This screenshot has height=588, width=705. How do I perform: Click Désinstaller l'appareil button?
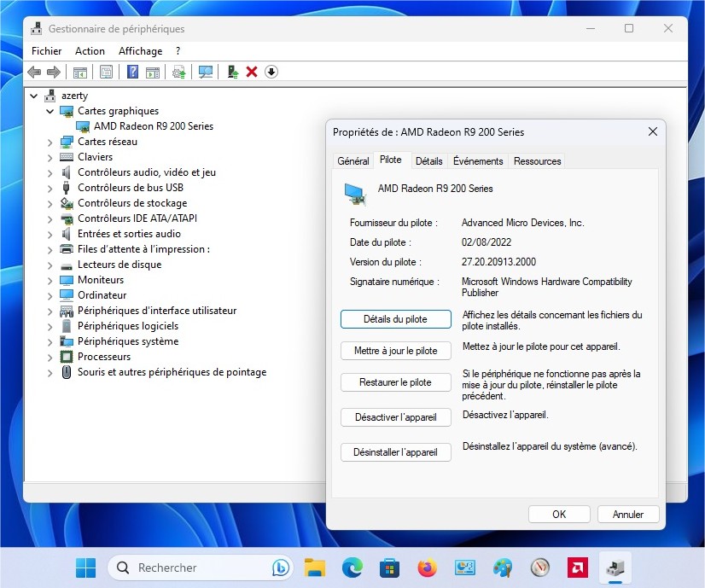point(396,452)
